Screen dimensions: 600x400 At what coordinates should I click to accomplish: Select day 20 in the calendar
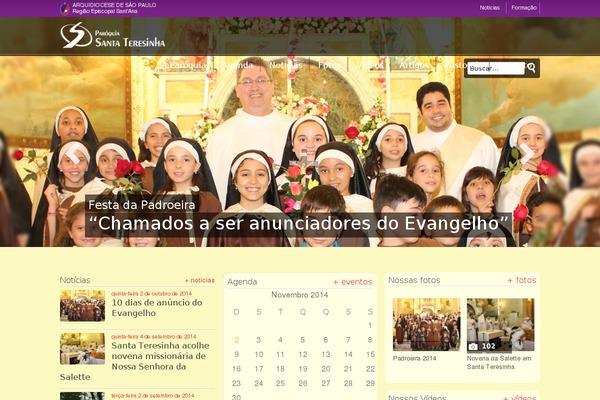(326, 369)
